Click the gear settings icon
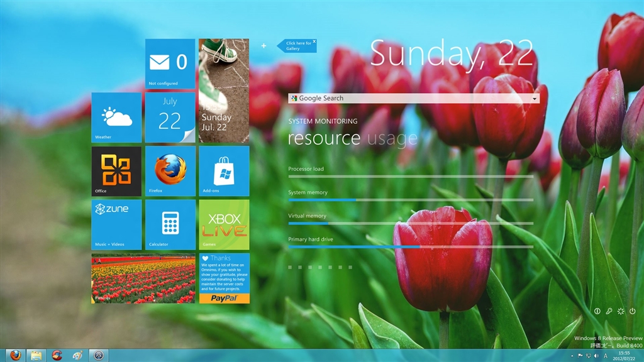Viewport: 644px width, 362px height. (621, 311)
